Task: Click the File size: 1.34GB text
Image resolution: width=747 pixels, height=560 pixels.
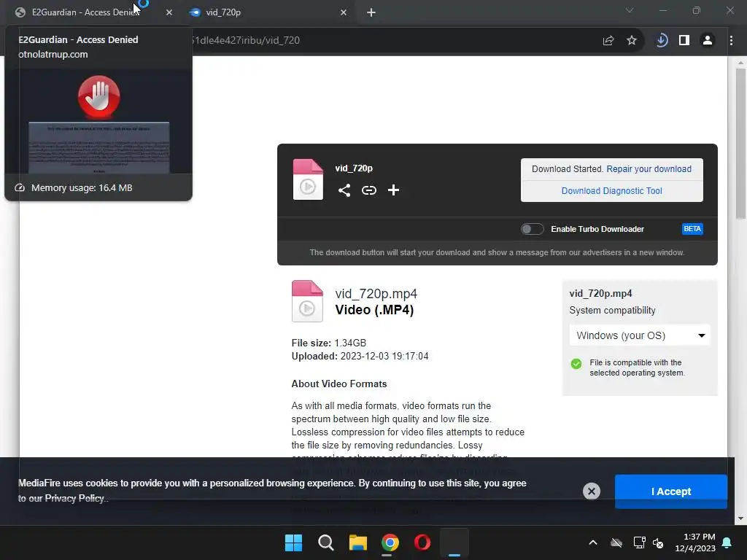Action: point(329,343)
